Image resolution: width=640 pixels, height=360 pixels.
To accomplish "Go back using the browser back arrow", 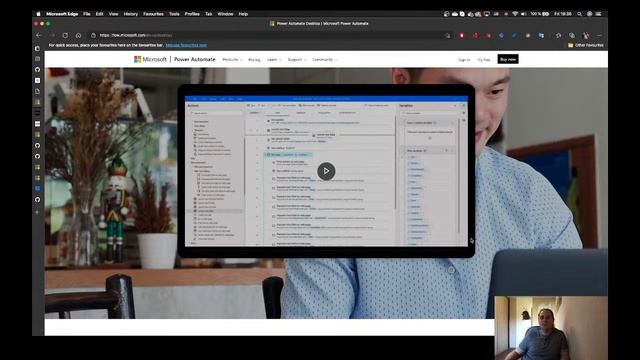I will pos(38,36).
